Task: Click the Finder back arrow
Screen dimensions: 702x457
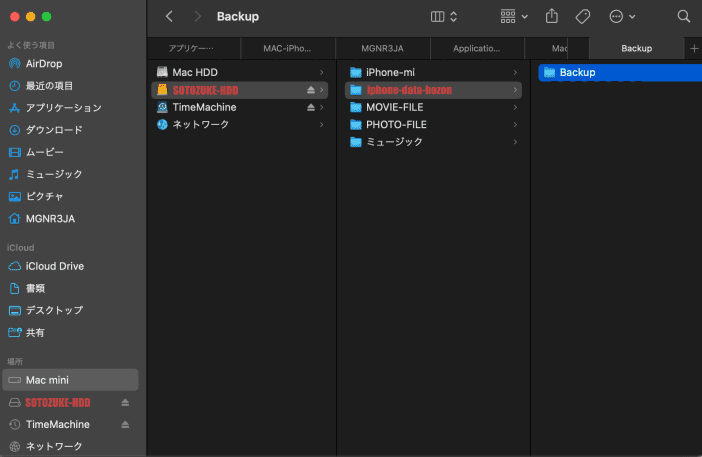Action: pos(169,17)
